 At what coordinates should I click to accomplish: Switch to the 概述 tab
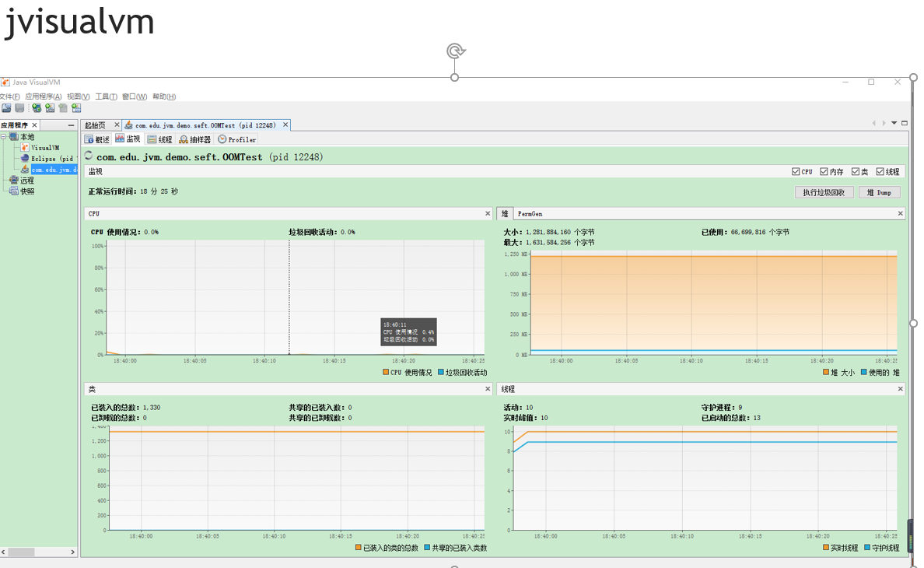point(97,139)
